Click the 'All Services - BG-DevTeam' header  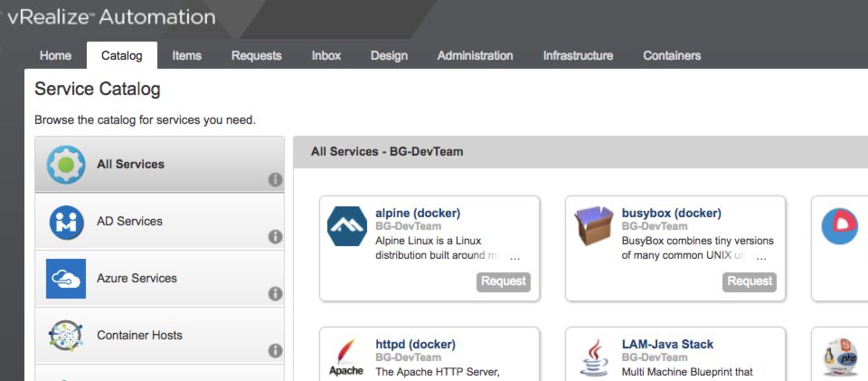click(x=387, y=151)
